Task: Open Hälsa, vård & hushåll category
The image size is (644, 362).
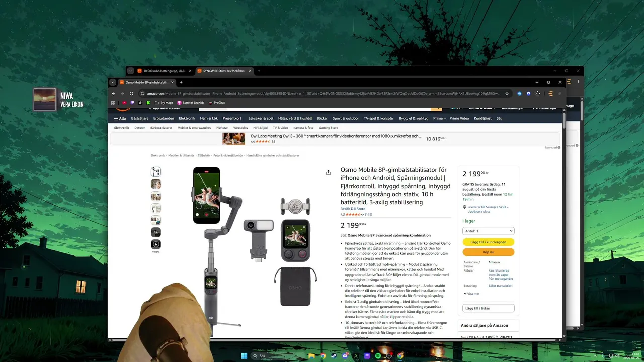Action: click(x=295, y=118)
